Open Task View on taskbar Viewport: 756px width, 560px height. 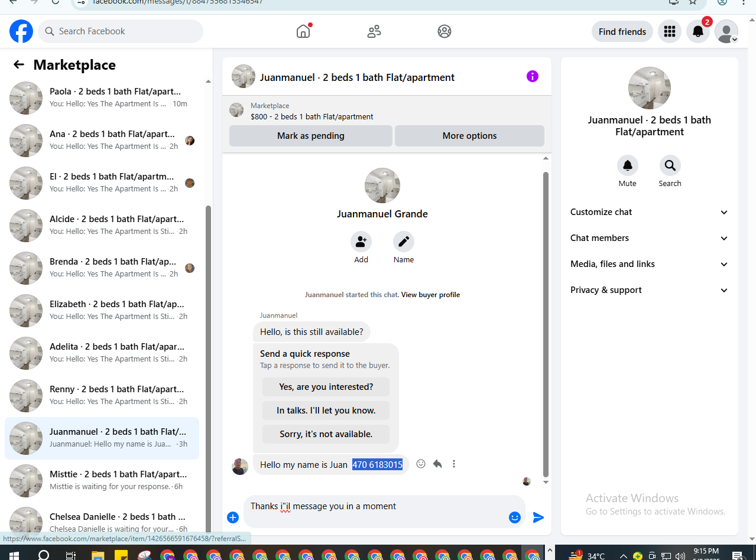click(x=71, y=555)
